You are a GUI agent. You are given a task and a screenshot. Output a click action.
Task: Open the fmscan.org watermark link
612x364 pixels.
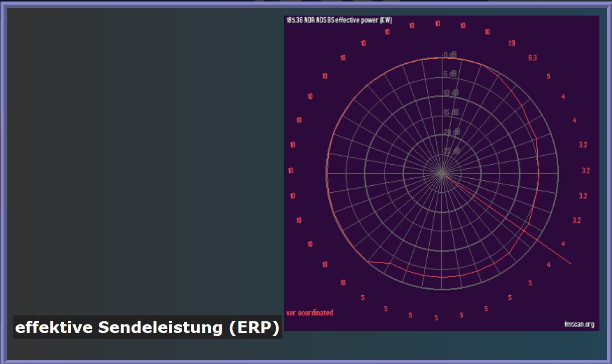pos(579,324)
